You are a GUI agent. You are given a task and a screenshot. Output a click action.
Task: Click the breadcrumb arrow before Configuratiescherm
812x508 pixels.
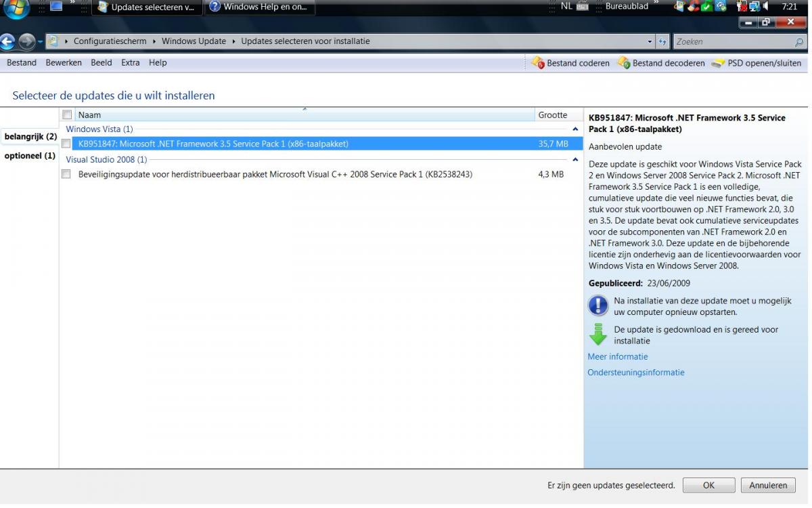(66, 41)
